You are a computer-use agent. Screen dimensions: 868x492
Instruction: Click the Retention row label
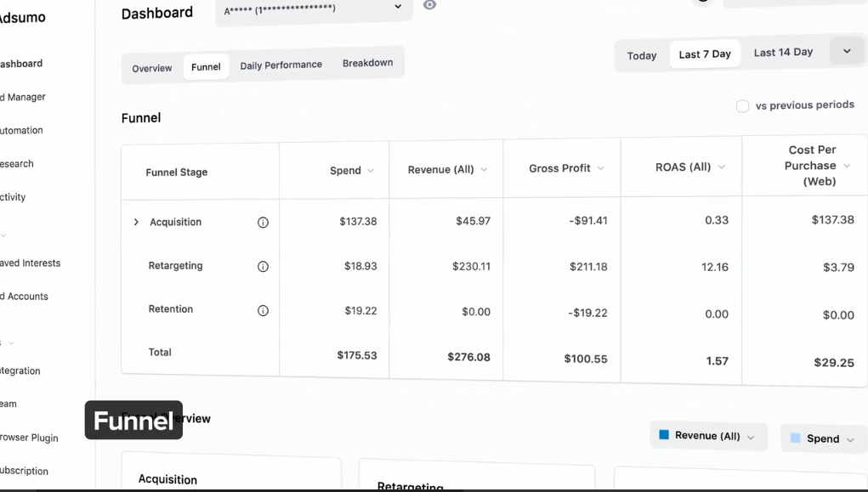pos(171,309)
